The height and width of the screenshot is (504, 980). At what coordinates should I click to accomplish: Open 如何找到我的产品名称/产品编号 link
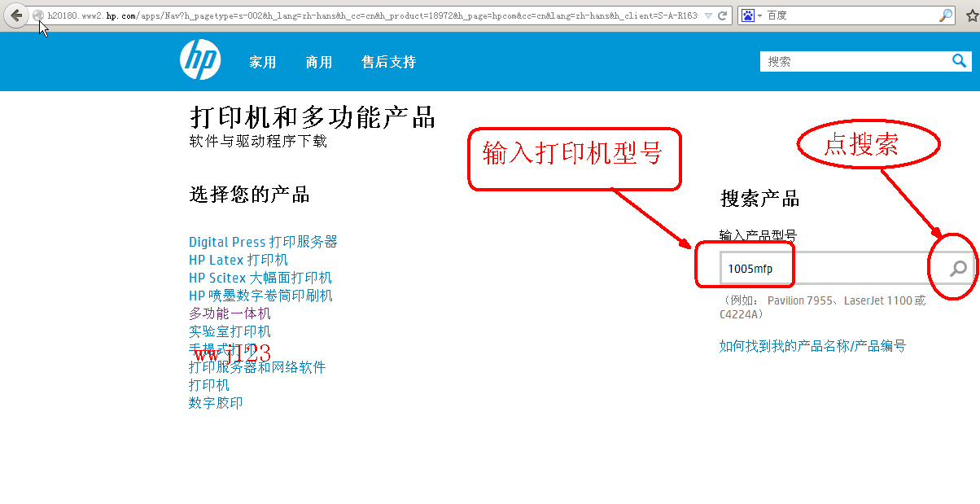pyautogui.click(x=812, y=346)
